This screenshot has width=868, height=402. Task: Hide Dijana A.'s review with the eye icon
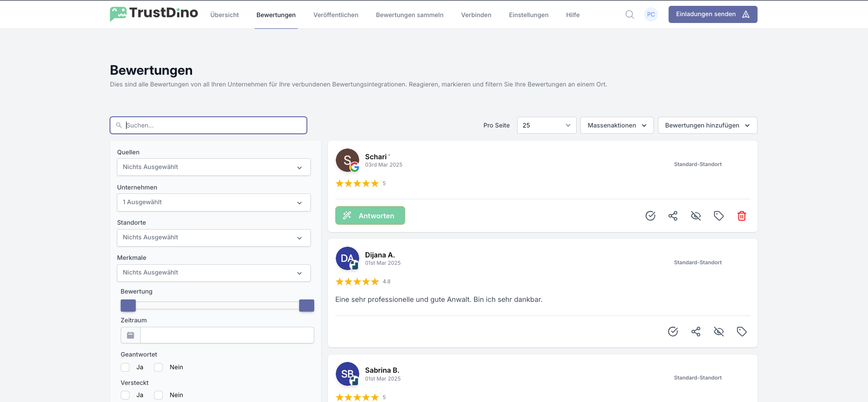718,332
